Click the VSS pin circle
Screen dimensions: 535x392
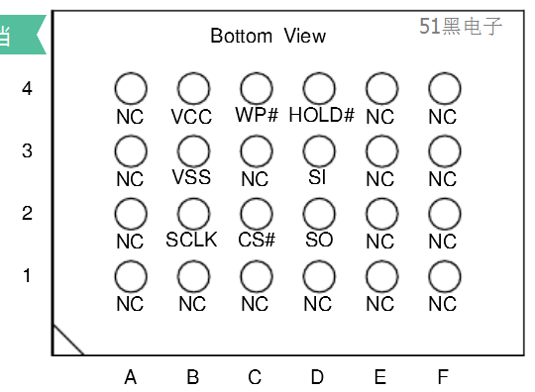pyautogui.click(x=193, y=151)
